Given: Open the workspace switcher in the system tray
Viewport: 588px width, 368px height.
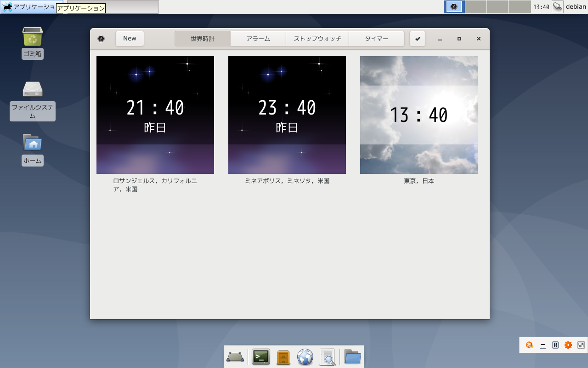Looking at the screenshot, I should (x=581, y=345).
